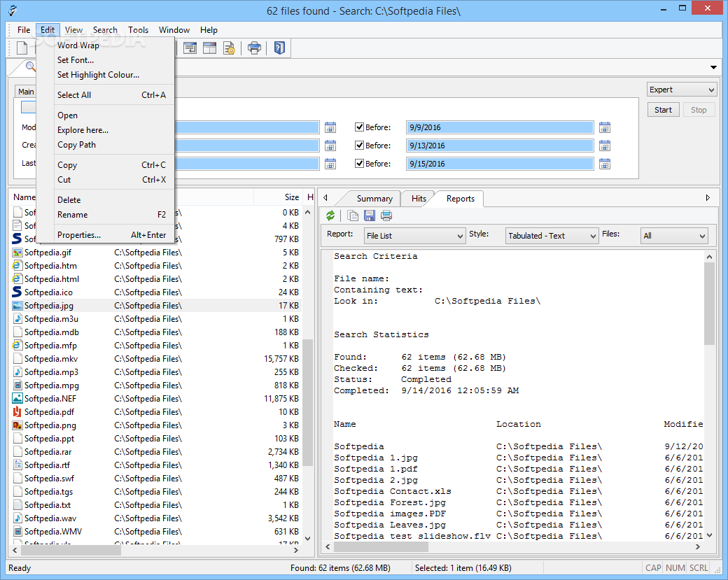Switch to the Reports tab
728x580 pixels.
tap(460, 199)
